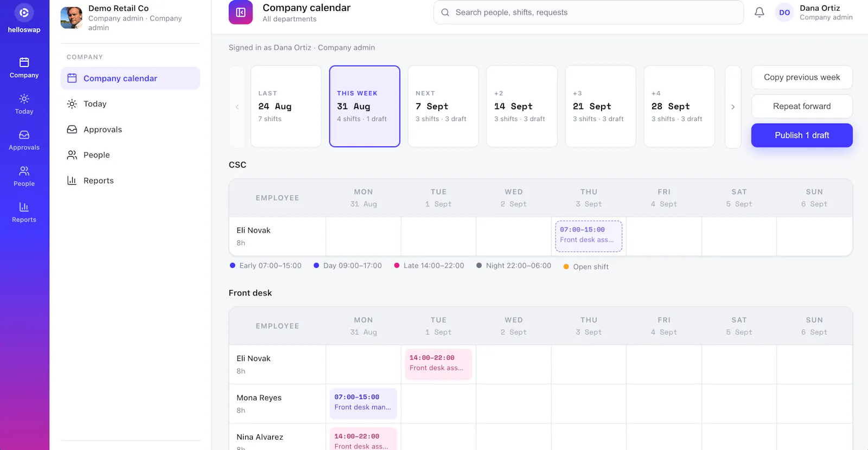Click Nina Alvarez employee name

pyautogui.click(x=260, y=437)
